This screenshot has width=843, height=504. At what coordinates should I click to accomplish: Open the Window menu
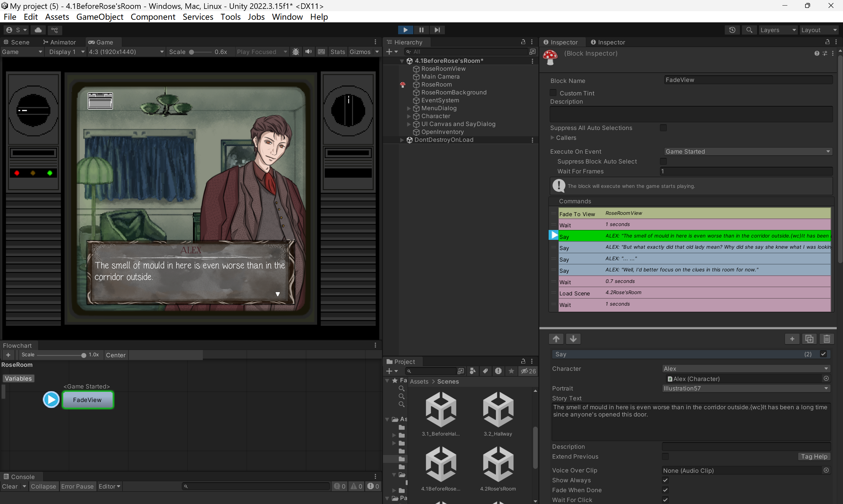[x=287, y=17]
